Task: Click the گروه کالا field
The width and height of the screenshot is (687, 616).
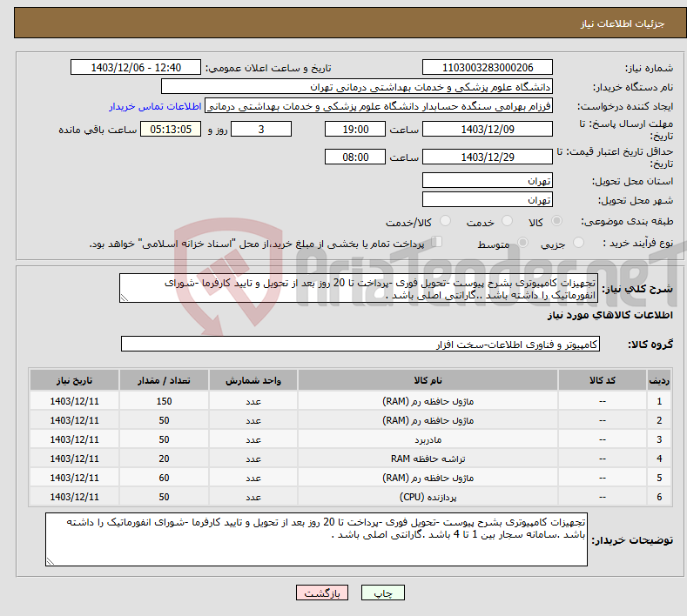Action: 360,345
